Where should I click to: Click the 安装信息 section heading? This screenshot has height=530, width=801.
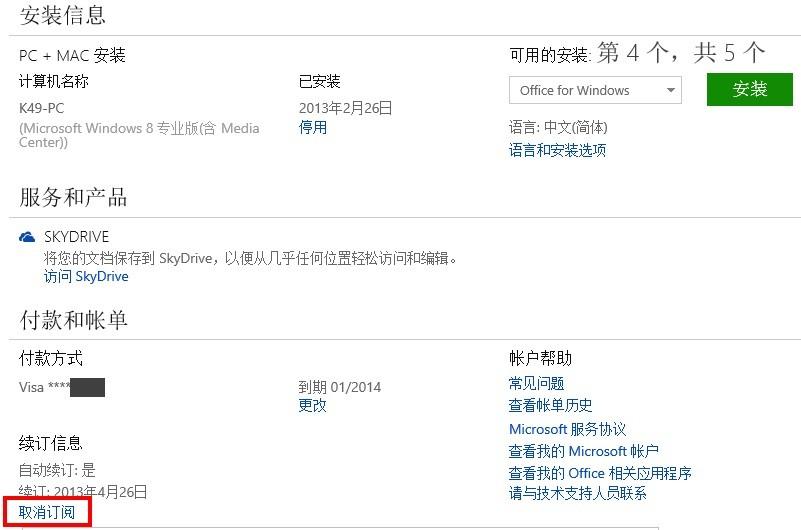[x=63, y=15]
